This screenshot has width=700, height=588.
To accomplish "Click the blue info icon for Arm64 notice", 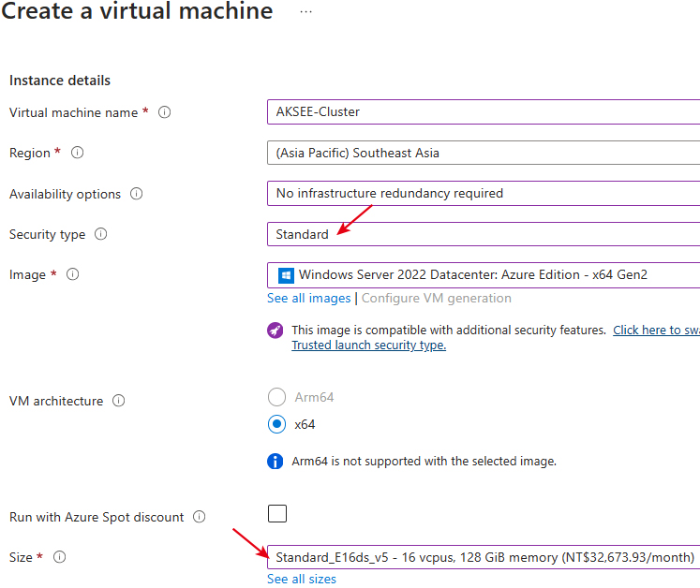I will pyautogui.click(x=275, y=461).
